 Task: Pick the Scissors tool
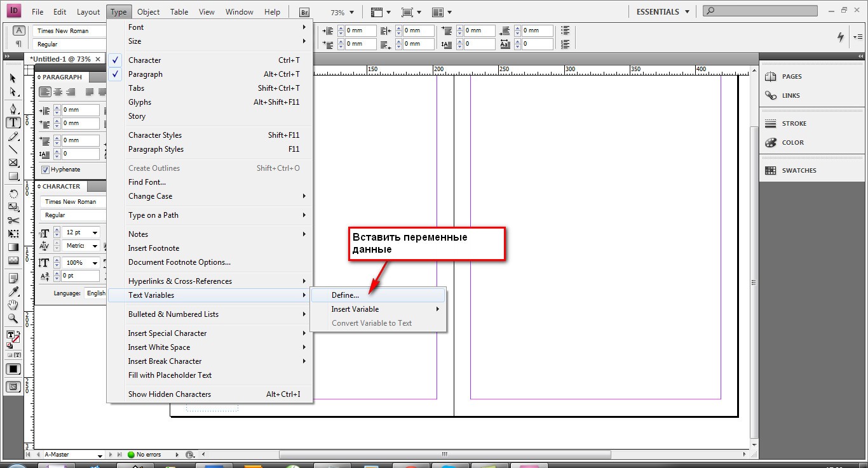click(x=13, y=220)
